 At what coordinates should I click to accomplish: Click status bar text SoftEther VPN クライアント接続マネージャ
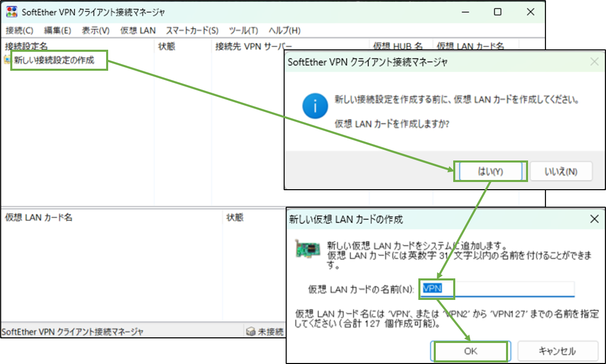(x=72, y=332)
